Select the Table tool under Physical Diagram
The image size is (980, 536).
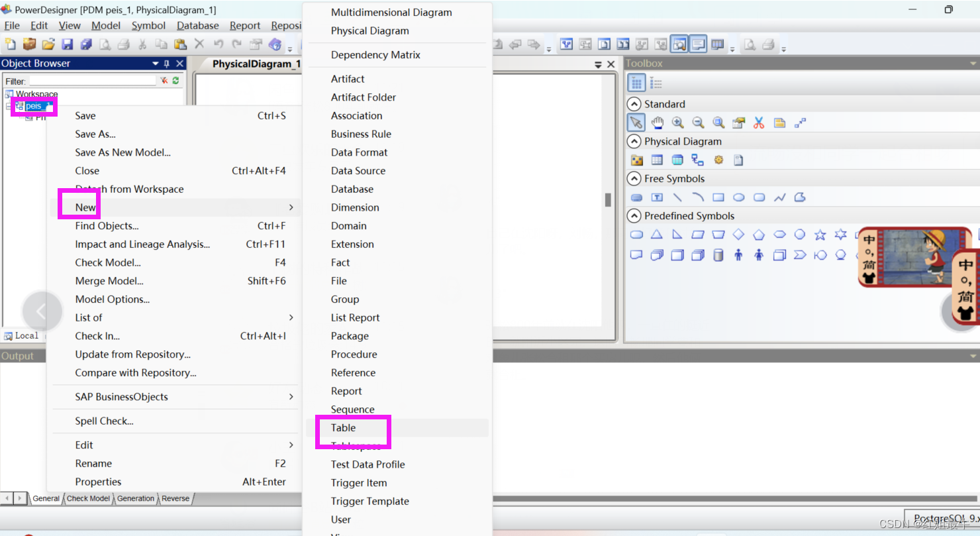pyautogui.click(x=657, y=160)
